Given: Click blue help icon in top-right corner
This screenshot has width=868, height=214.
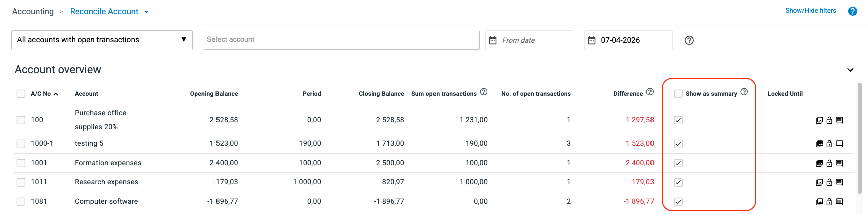Looking at the screenshot, I should pos(852,11).
